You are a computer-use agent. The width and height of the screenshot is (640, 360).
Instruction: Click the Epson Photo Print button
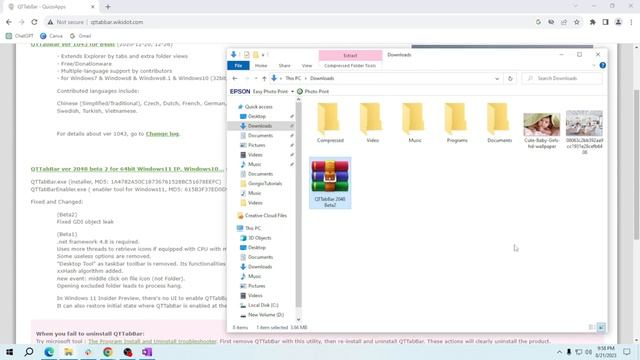coord(313,91)
